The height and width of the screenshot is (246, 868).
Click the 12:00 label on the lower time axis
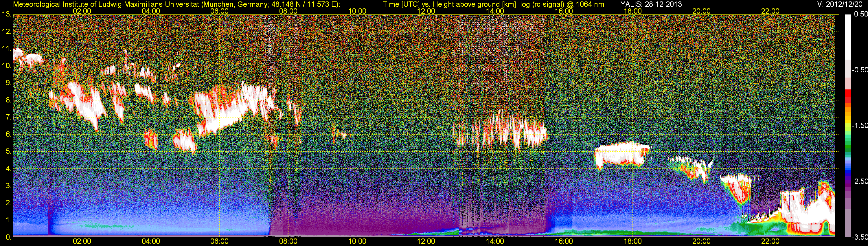[x=426, y=241]
